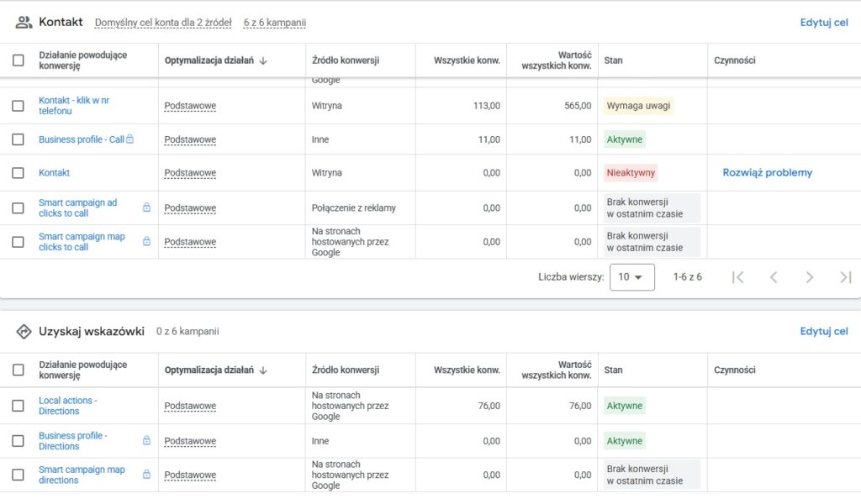Go to the previous page arrow

[x=774, y=277]
